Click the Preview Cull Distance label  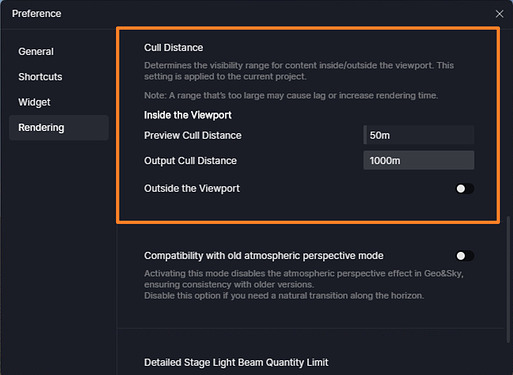pyautogui.click(x=193, y=135)
